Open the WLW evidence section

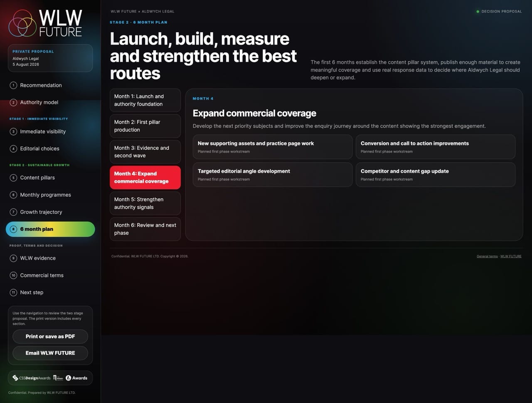(50, 258)
